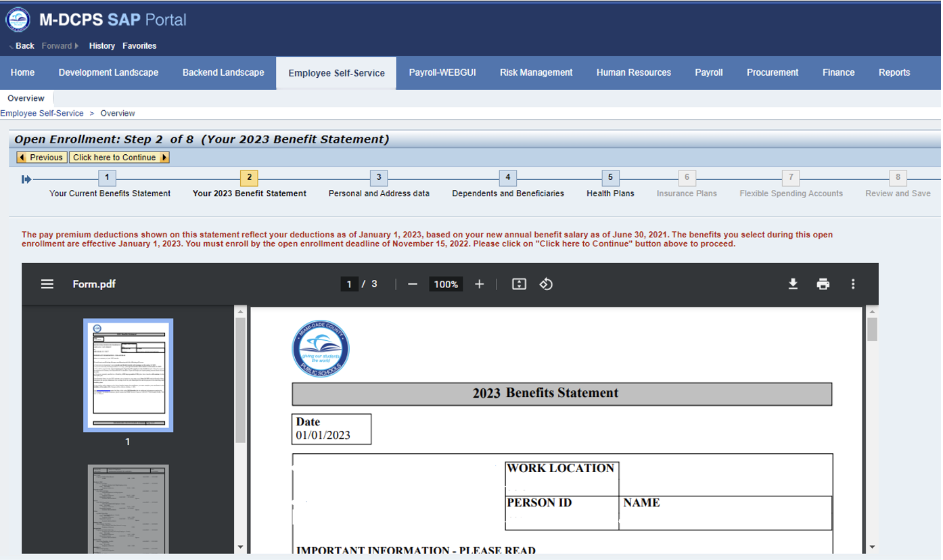Screen dimensions: 943x560
Task: Open more PDF options menu
Action: [853, 284]
